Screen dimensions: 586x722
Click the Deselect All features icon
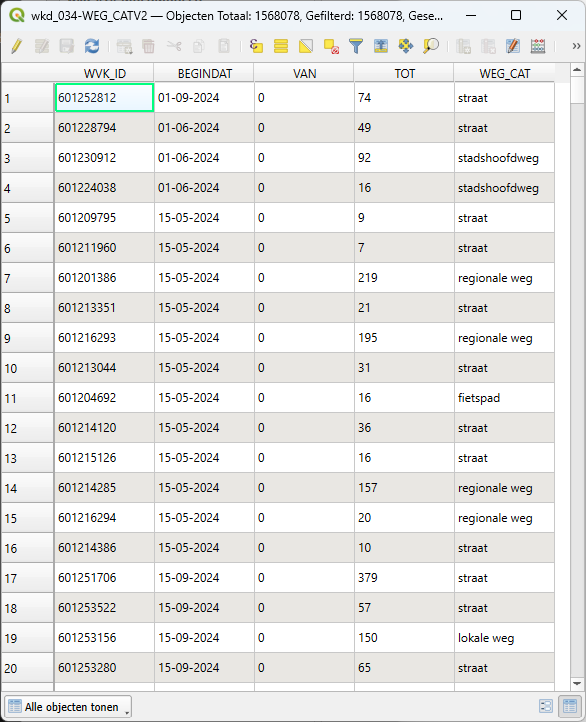pyautogui.click(x=331, y=46)
